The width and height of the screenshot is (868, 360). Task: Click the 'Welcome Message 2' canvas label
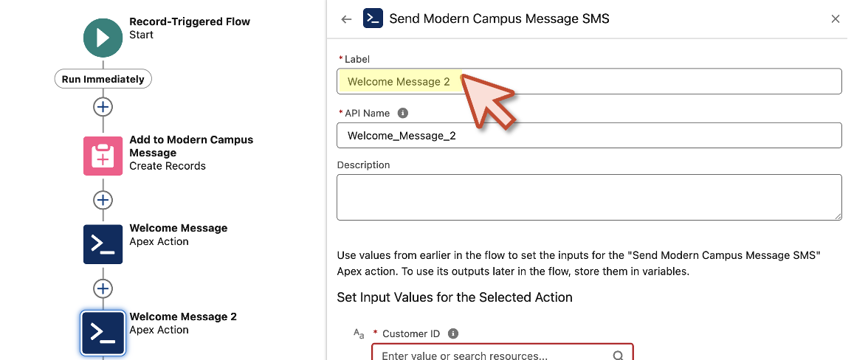tap(183, 317)
